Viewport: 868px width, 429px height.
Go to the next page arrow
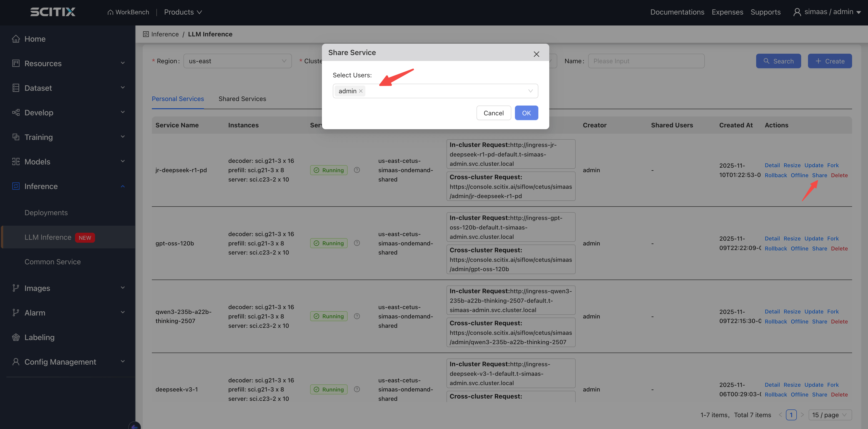point(802,415)
